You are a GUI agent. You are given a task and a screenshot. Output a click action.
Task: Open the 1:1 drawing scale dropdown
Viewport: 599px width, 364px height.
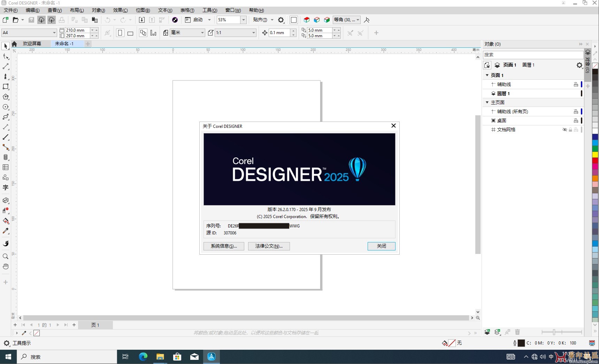click(254, 33)
